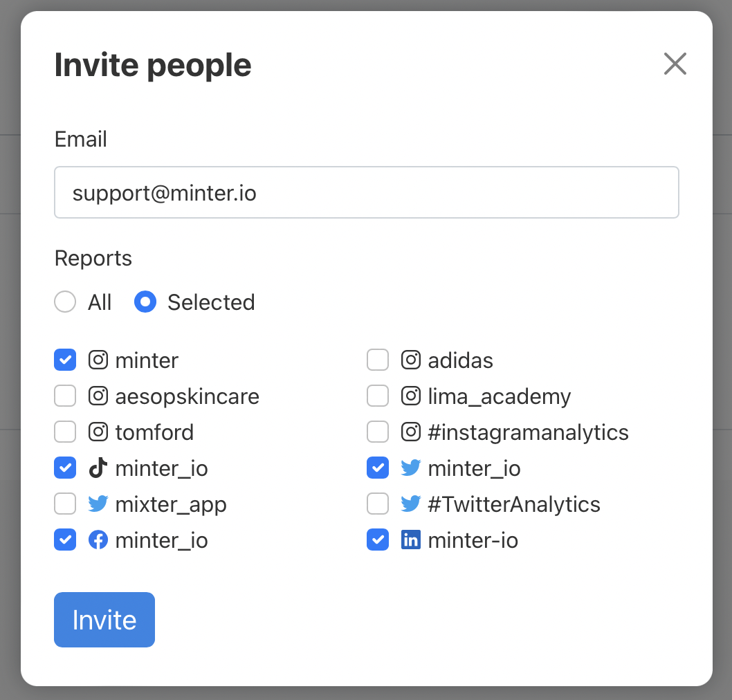
Task: Uncheck the LinkedIn minter-io checkbox
Action: pos(378,540)
